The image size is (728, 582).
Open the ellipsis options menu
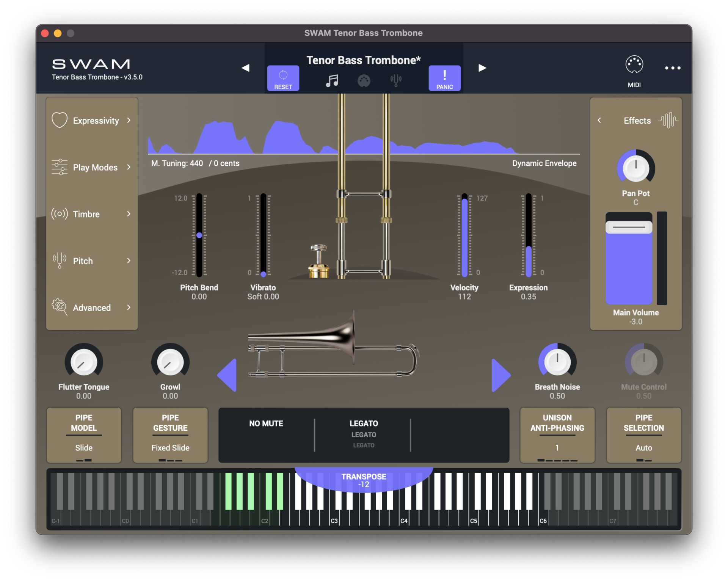673,68
